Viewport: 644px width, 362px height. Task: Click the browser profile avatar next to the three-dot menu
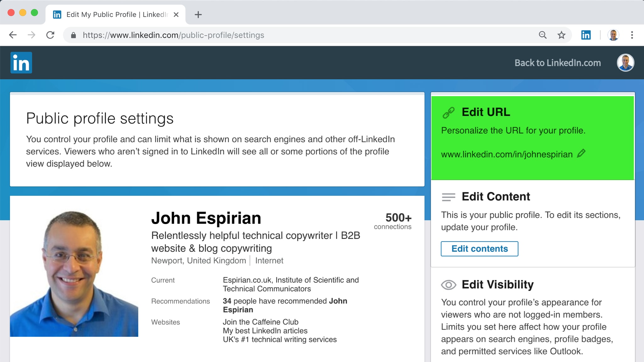point(613,35)
